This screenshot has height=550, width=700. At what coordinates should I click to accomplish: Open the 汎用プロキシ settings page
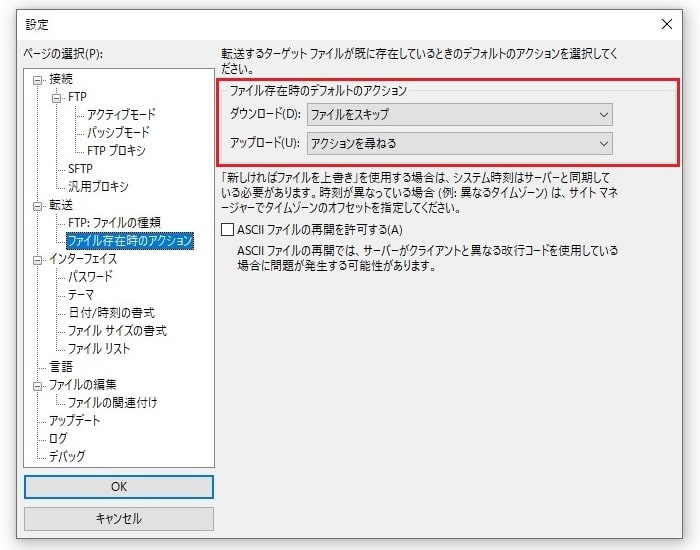pyautogui.click(x=98, y=187)
